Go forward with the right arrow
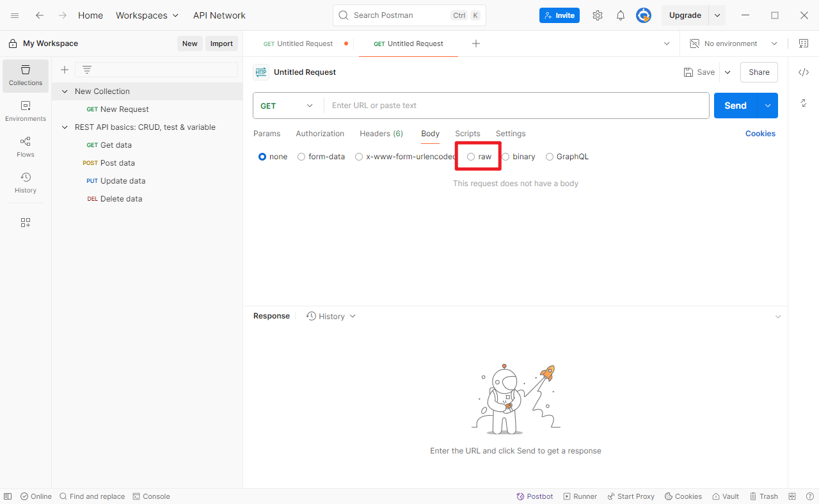Screen dimensions: 819x504 click(63, 15)
